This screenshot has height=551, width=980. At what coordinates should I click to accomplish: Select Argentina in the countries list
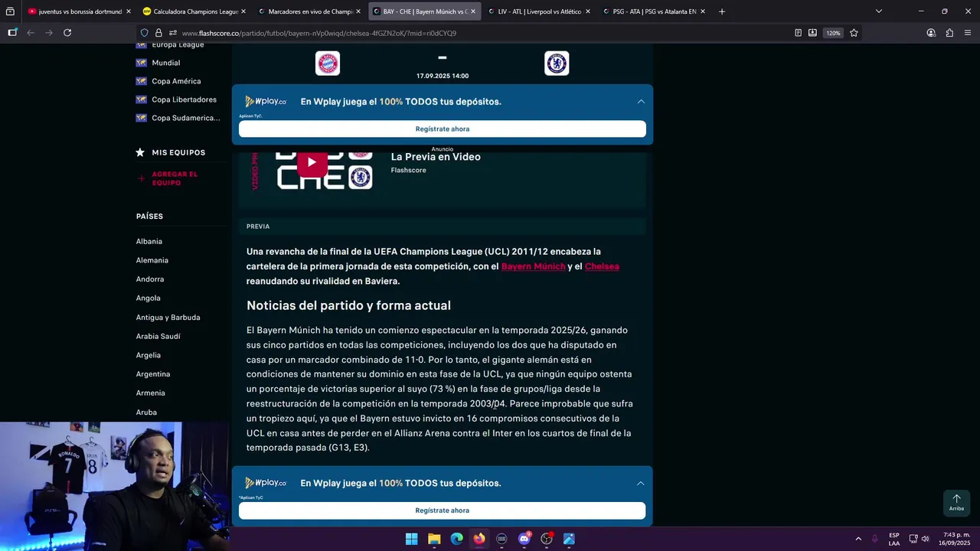153,374
